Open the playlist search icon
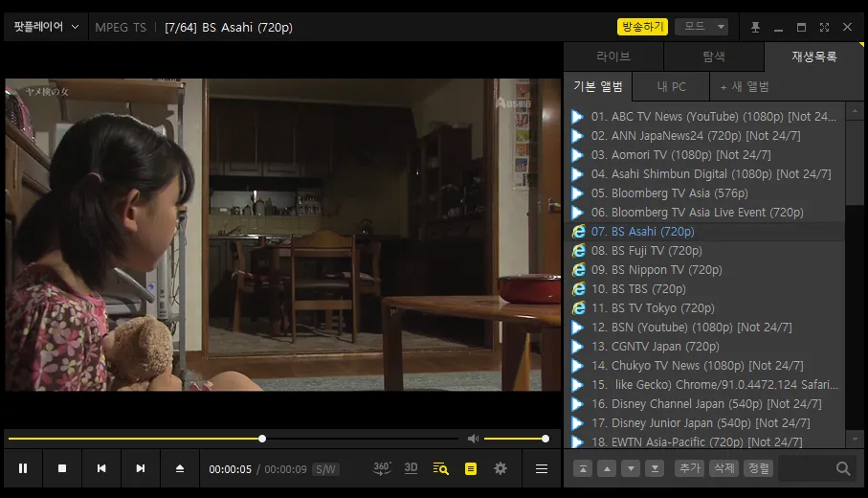The image size is (868, 498). tap(440, 468)
